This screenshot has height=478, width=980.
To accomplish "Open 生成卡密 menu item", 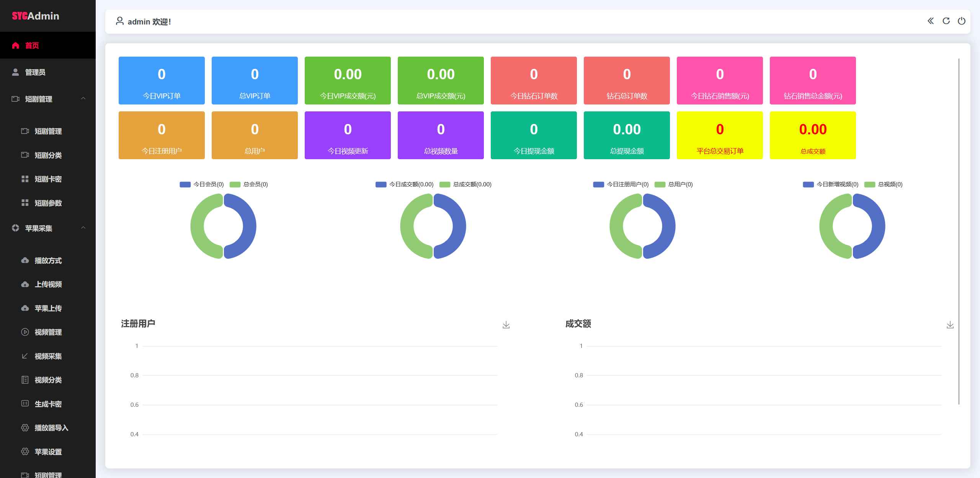I will (x=48, y=404).
